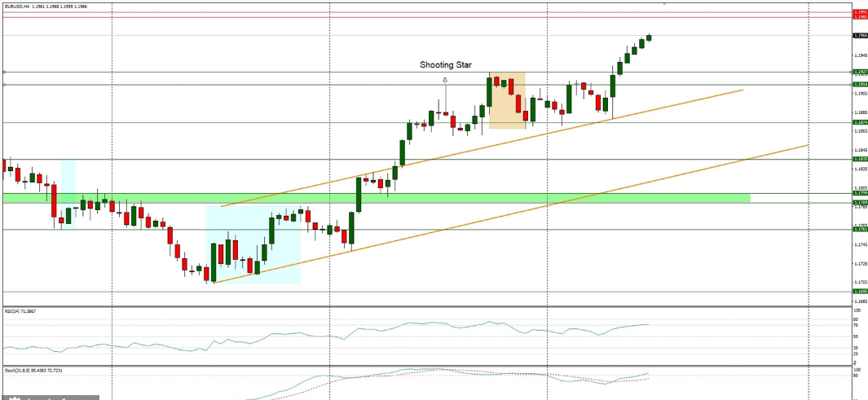Viewport: 868px width, 400px height.
Task: Select the arrow marker under Shooting Star
Action: [x=444, y=81]
